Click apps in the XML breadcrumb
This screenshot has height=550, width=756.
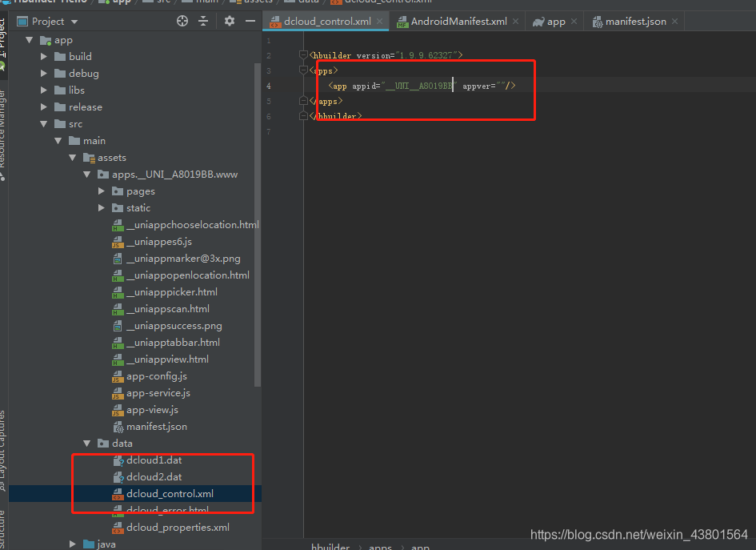(x=381, y=547)
